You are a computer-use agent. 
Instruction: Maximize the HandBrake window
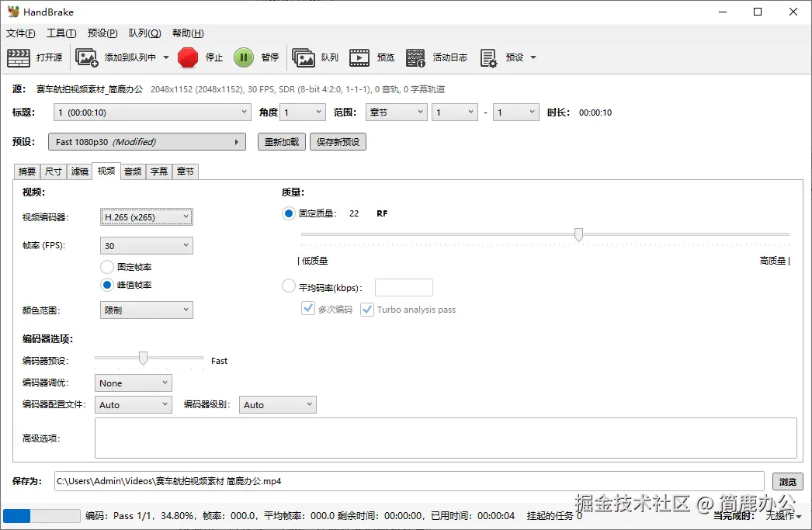click(x=758, y=12)
